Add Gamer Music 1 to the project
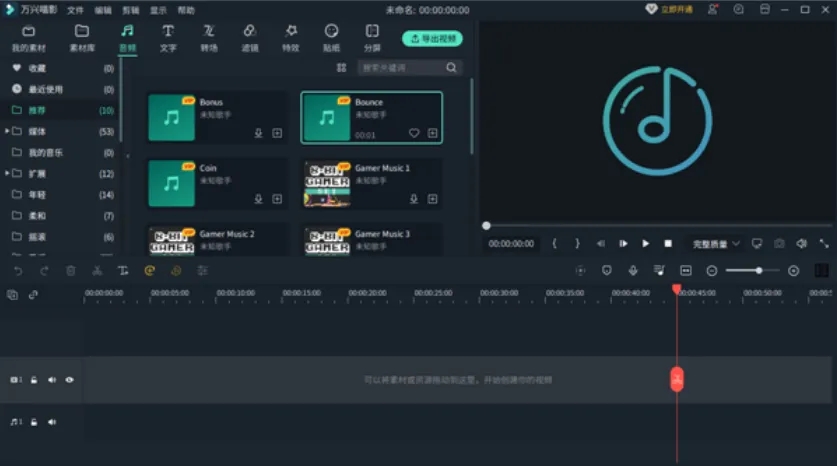Screen dimensions: 837x466 click(432, 199)
